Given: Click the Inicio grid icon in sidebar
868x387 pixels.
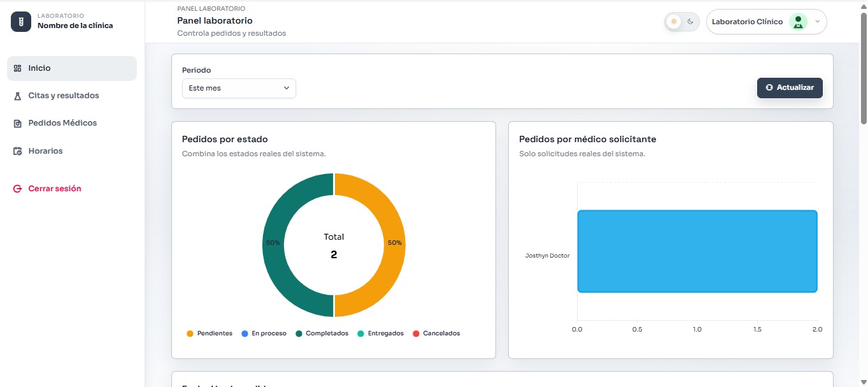Looking at the screenshot, I should (x=18, y=68).
